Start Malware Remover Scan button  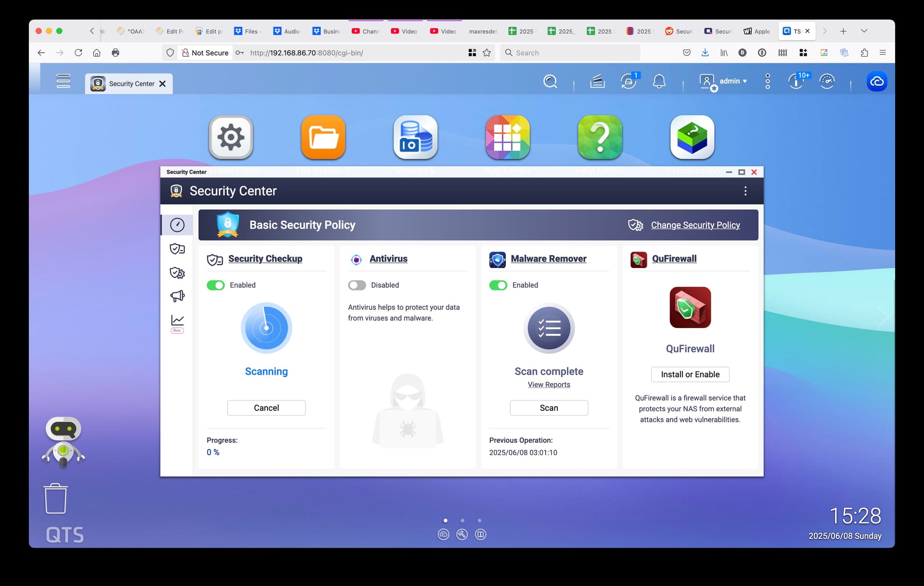click(x=549, y=408)
